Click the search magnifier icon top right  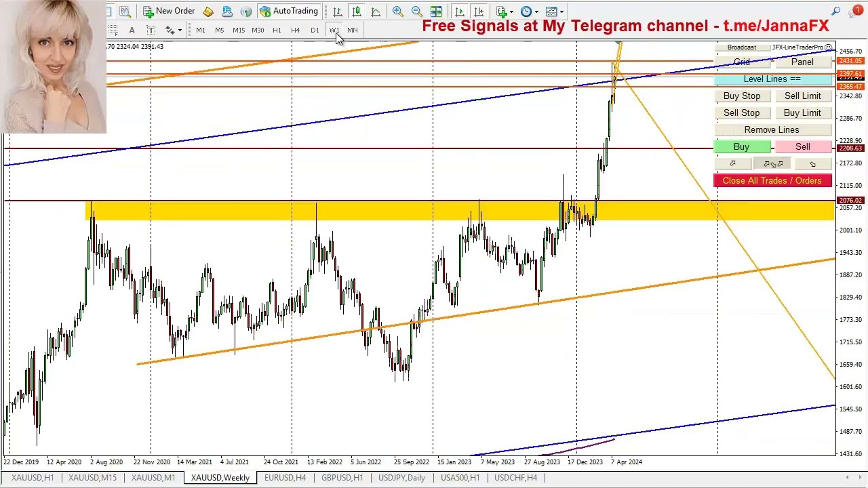(836, 11)
